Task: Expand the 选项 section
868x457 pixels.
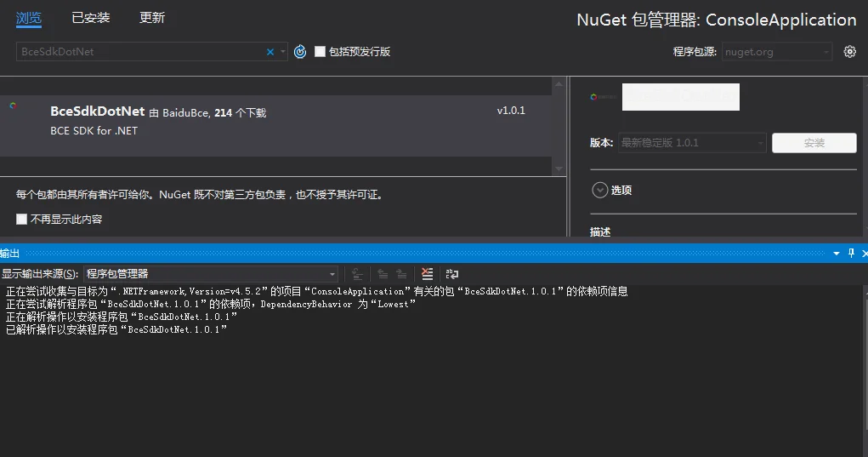Action: 600,190
